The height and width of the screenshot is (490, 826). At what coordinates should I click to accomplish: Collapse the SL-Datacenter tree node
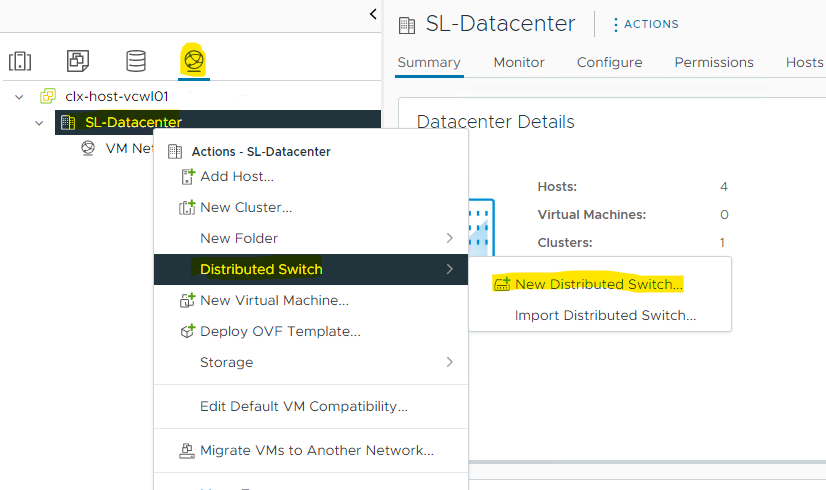39,123
